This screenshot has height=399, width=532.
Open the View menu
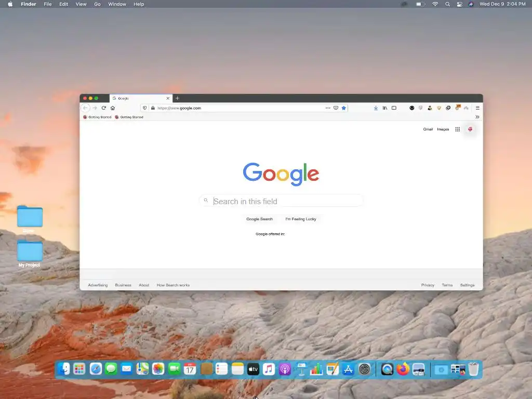tap(81, 4)
